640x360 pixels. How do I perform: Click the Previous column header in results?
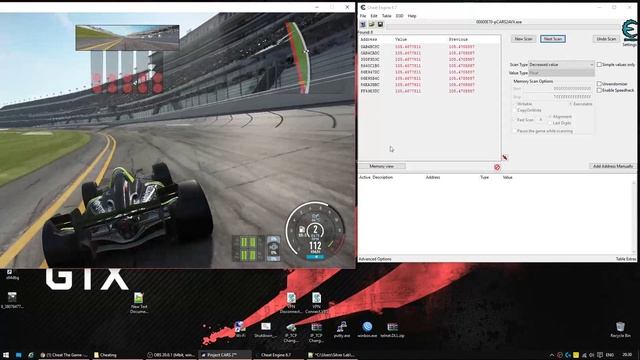[x=458, y=40]
